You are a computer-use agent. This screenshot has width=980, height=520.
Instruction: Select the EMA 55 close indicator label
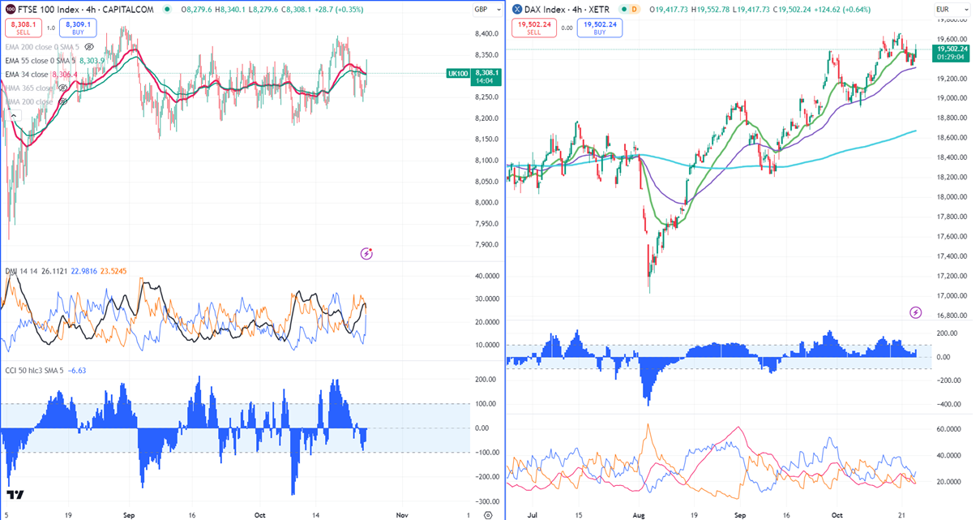[x=40, y=61]
